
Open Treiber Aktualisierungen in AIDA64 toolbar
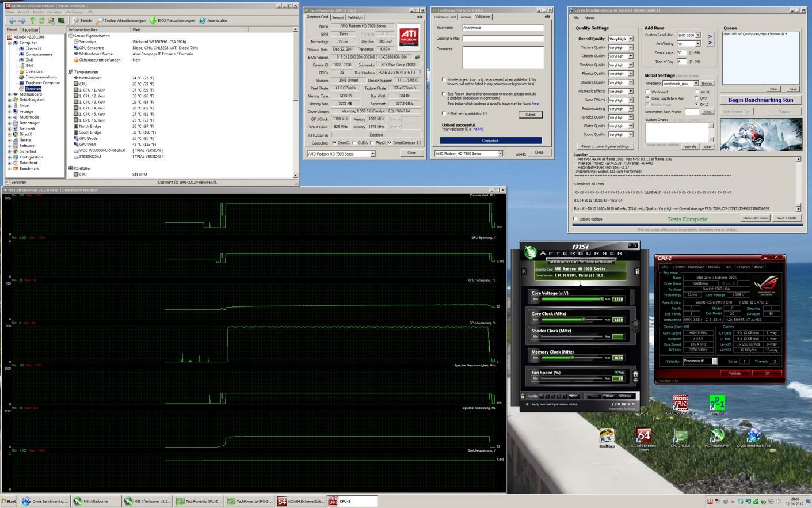(121, 21)
